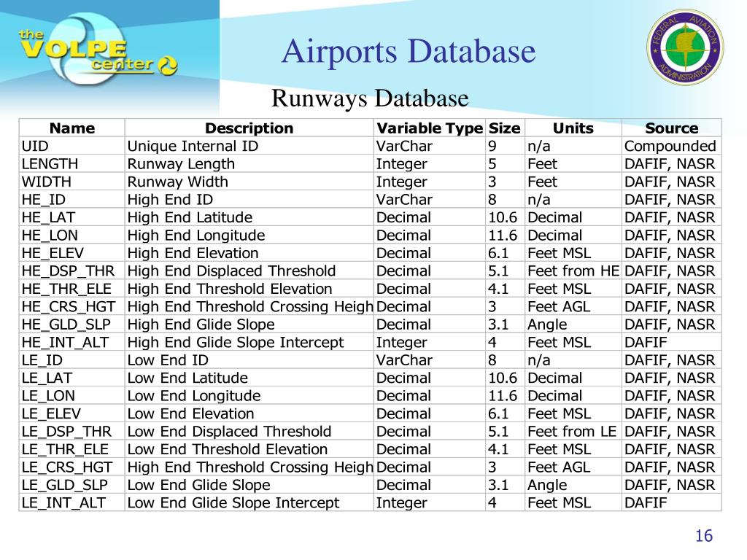Click 'High End Displaced Threshold' description
Image resolution: width=747 pixels, height=560 pixels.
(249, 271)
